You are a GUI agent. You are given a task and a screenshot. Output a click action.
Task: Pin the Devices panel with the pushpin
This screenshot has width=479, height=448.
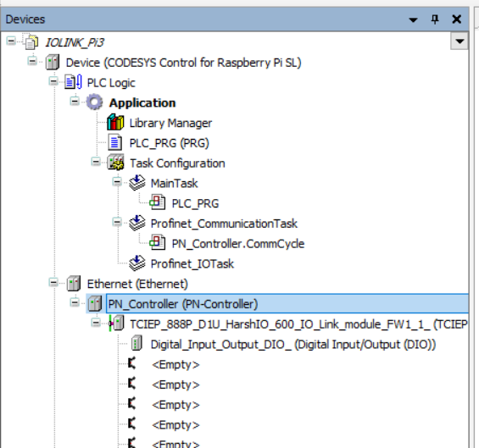coord(435,19)
